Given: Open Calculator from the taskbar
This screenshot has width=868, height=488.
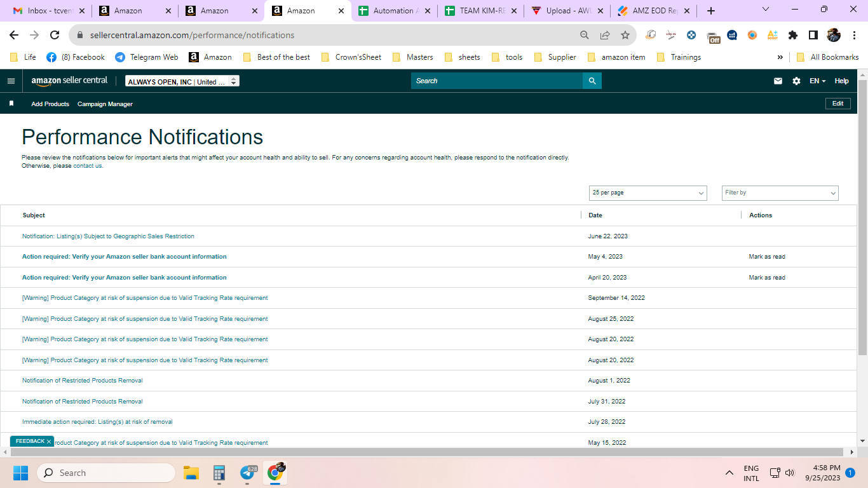Looking at the screenshot, I should pyautogui.click(x=219, y=473).
